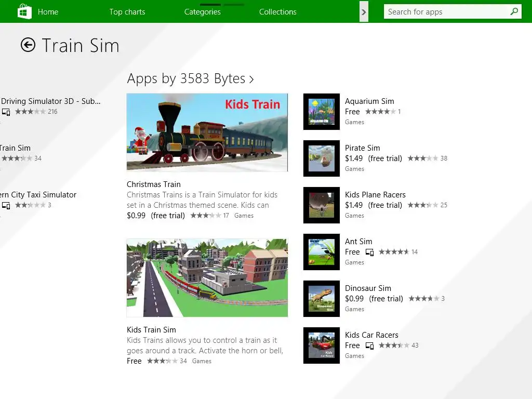532x399 pixels.
Task: Click Kids Plane Racers' $1.49 (free trial) price
Action: coord(373,205)
